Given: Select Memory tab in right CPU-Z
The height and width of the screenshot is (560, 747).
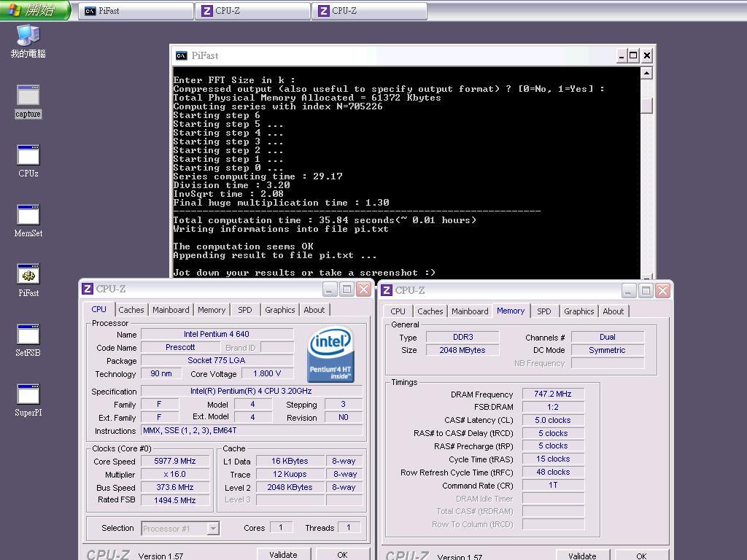Looking at the screenshot, I should click(x=511, y=311).
